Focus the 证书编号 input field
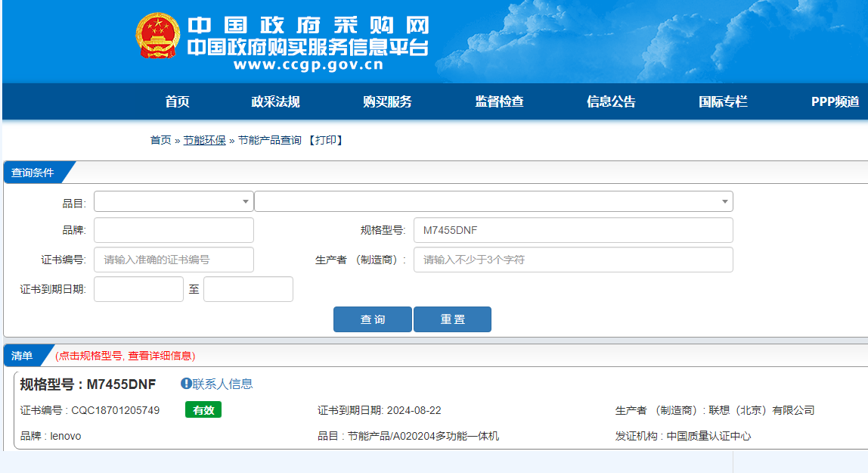The image size is (868, 473). [174, 260]
